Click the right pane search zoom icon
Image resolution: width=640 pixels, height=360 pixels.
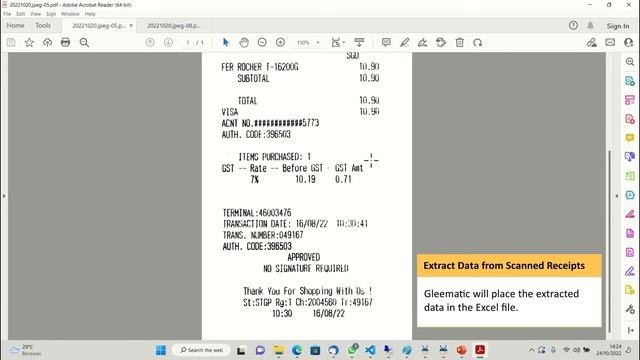coord(630,62)
